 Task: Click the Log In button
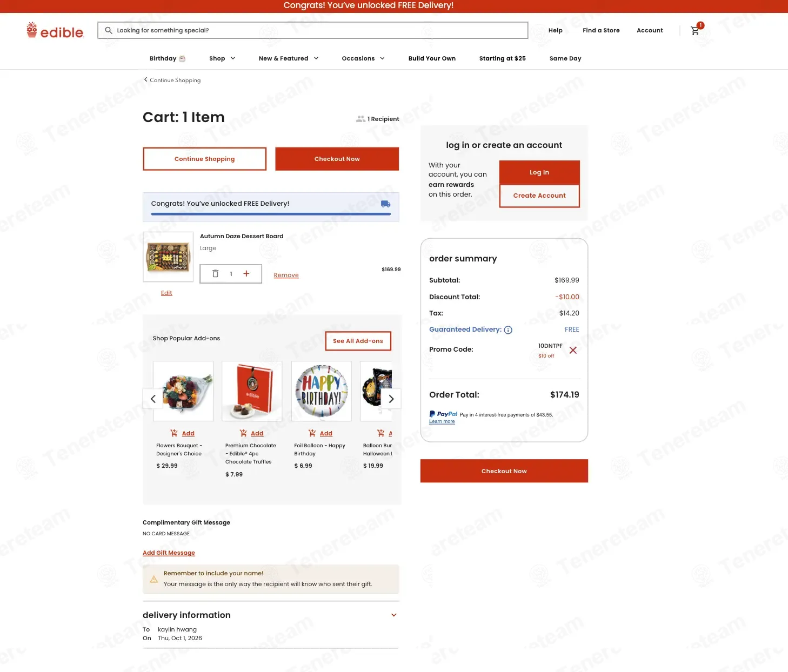point(539,172)
